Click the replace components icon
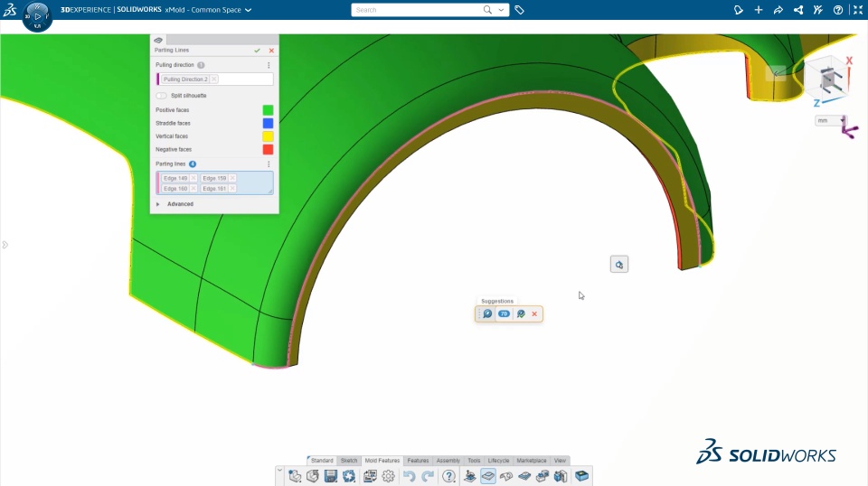The width and height of the screenshot is (868, 486). click(x=370, y=476)
